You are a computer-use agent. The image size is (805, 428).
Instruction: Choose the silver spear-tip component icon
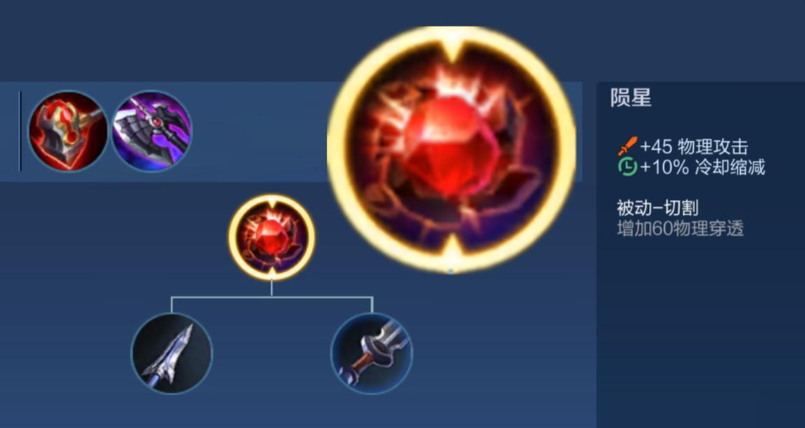pos(171,354)
